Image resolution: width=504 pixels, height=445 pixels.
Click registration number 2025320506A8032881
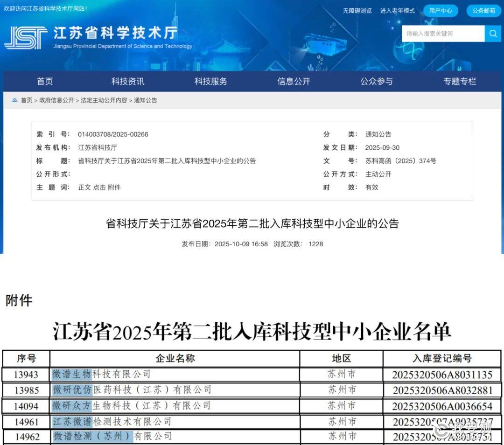(442, 390)
